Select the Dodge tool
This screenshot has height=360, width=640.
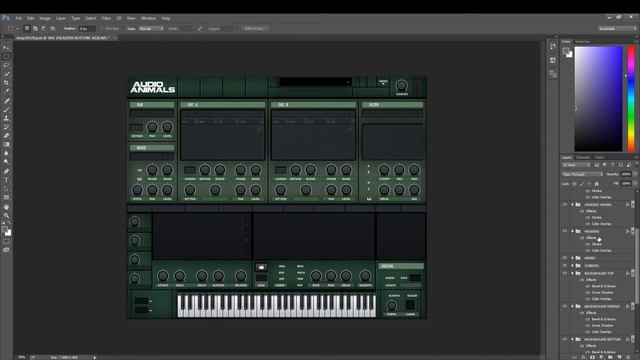(6, 162)
